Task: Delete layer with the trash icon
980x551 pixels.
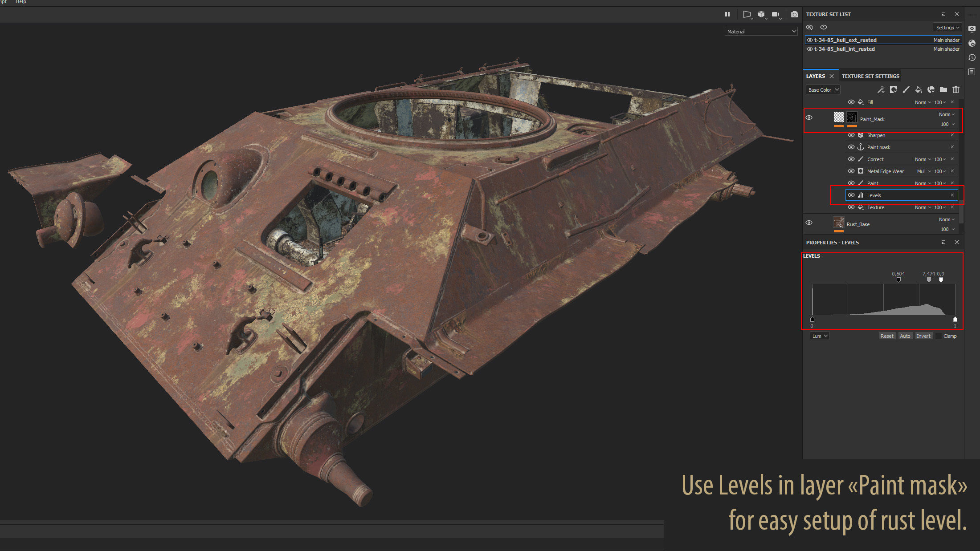Action: point(955,90)
